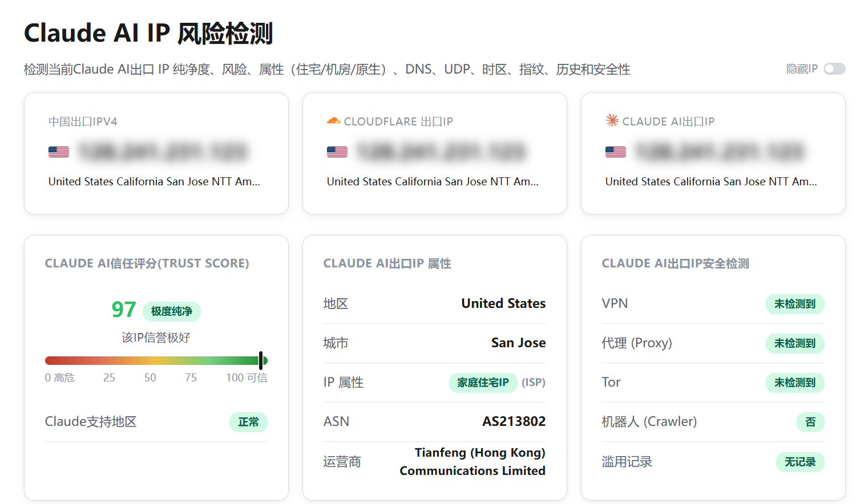856x504 pixels.
Task: Click US flag in 中国出口IPV4 card
Action: 59,152
